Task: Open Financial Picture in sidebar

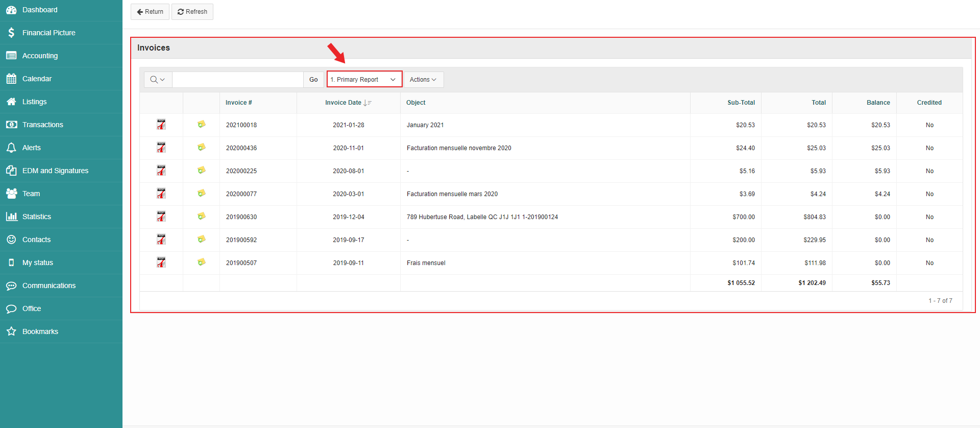Action: tap(49, 33)
